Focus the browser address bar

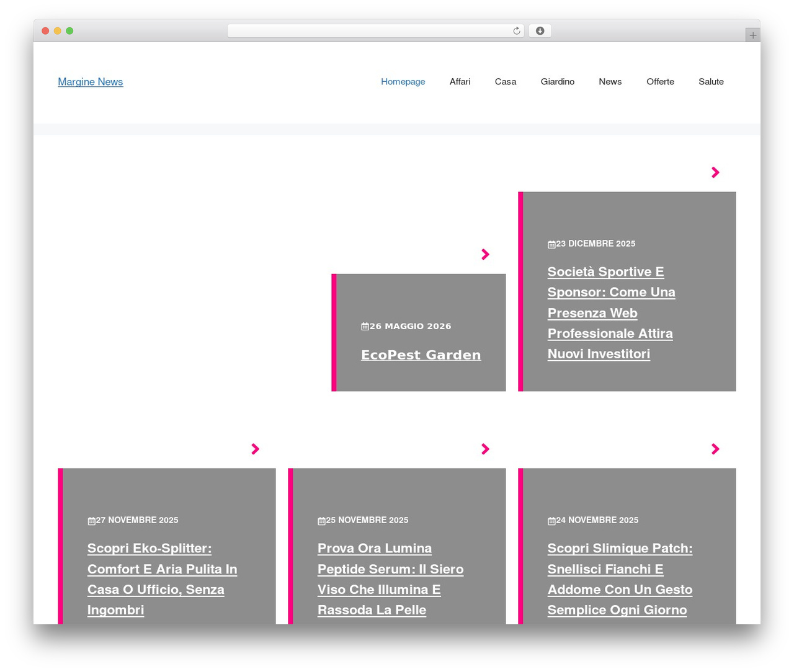pyautogui.click(x=369, y=31)
